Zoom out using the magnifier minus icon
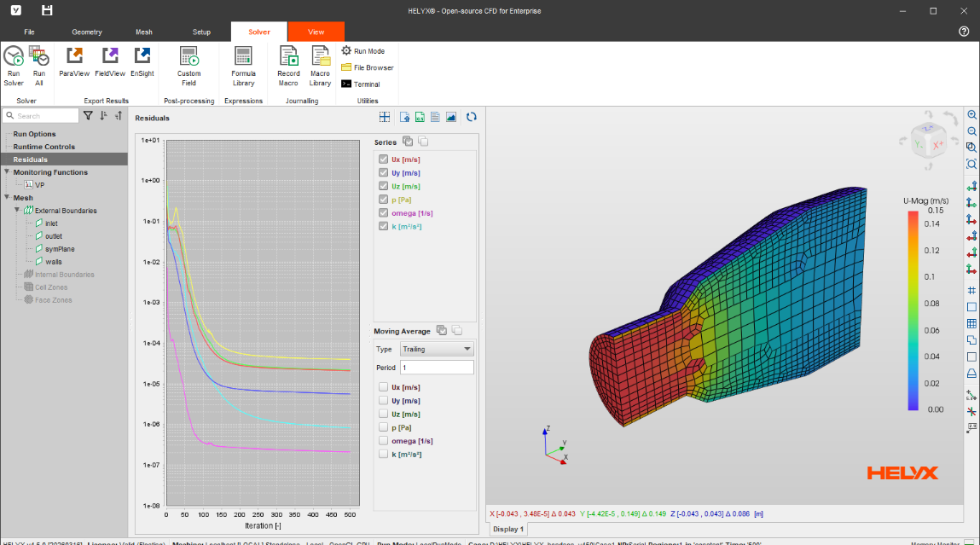The width and height of the screenshot is (980, 545). tap(971, 131)
